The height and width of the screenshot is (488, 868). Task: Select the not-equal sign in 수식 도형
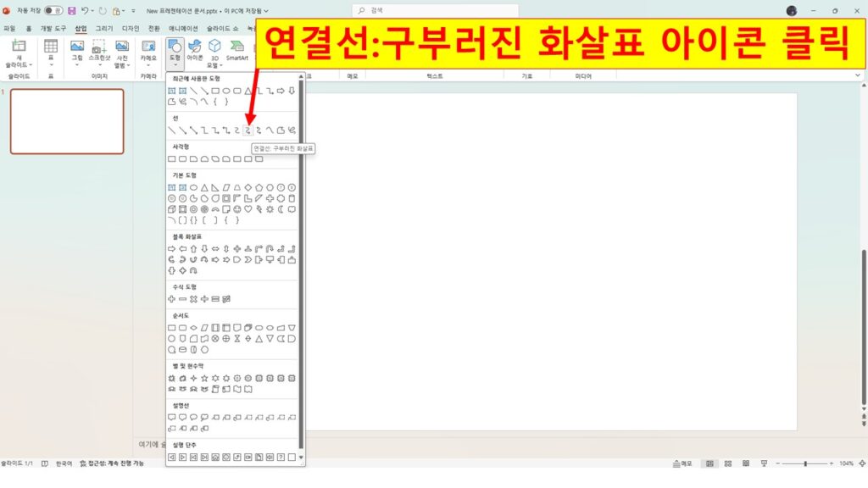[x=225, y=299]
